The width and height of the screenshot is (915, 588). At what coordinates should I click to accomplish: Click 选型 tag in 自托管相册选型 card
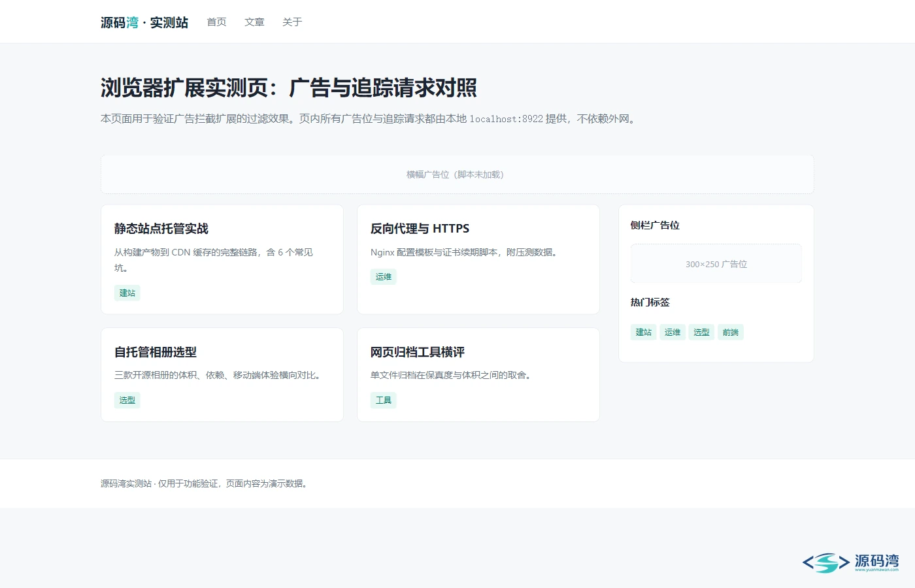[127, 400]
